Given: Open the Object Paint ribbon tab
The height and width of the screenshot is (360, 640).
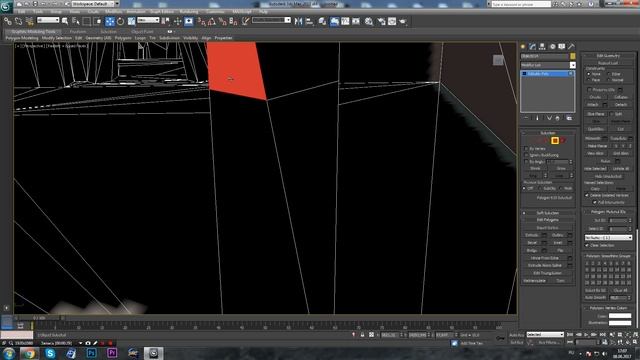Looking at the screenshot, I should pos(142,31).
